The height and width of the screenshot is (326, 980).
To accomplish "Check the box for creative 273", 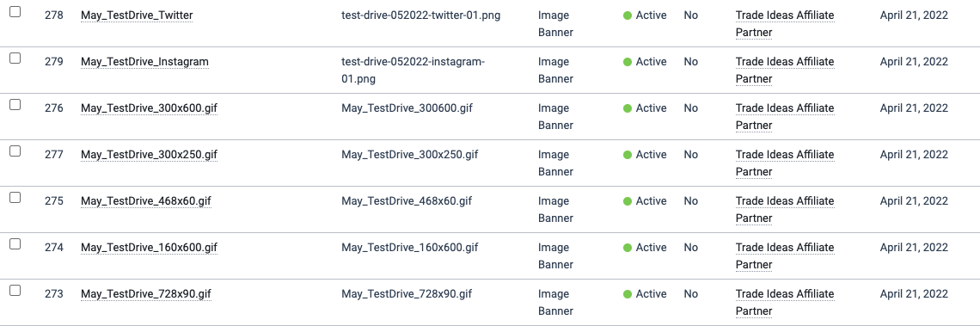I will [x=15, y=291].
